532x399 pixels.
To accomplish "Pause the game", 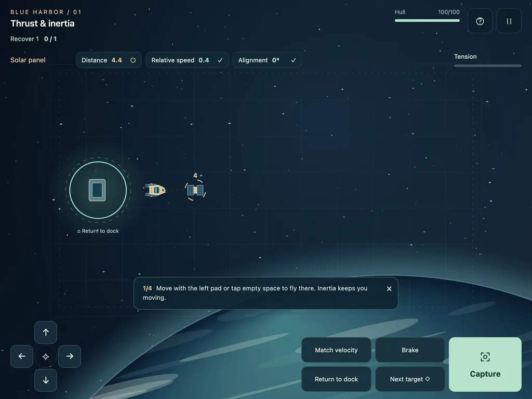I will point(509,21).
